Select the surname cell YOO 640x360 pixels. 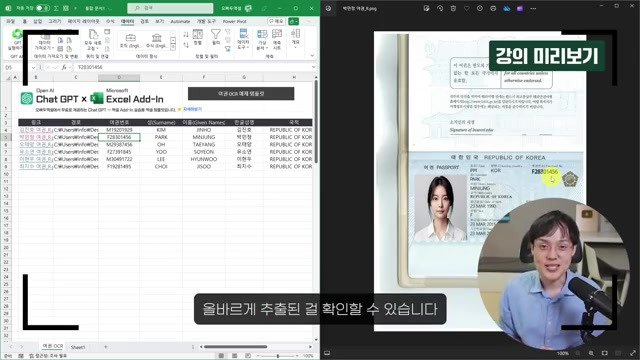pos(161,152)
